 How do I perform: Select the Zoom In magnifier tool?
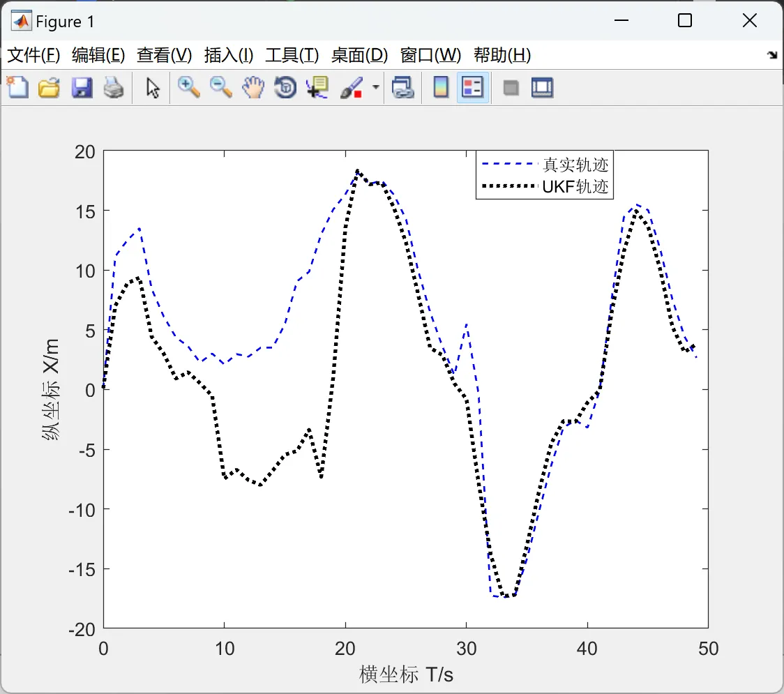[188, 87]
